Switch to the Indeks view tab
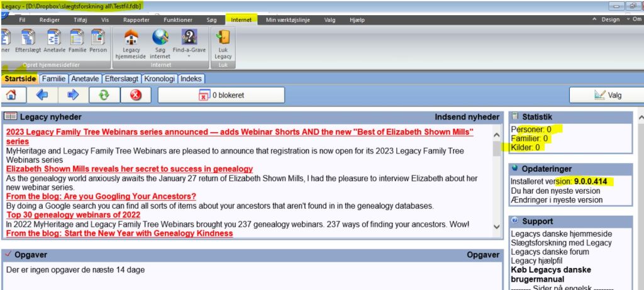Image resolution: width=644 pixels, height=290 pixels. [191, 79]
